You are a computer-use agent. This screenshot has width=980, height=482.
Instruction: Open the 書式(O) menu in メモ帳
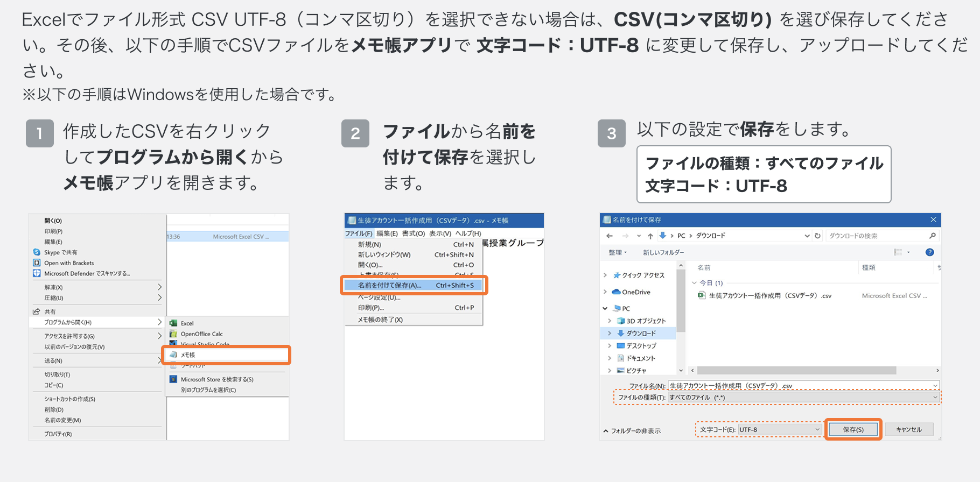coord(414,233)
